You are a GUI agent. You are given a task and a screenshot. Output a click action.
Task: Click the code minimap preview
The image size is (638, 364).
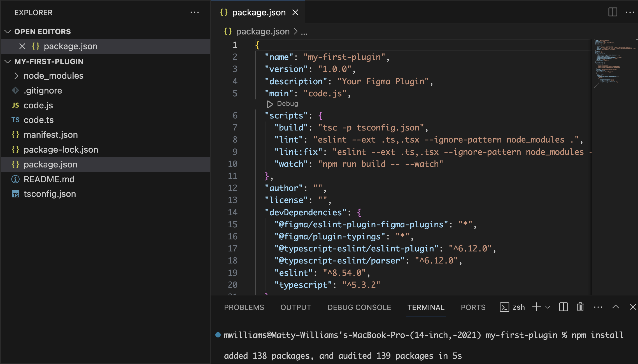coord(615,64)
